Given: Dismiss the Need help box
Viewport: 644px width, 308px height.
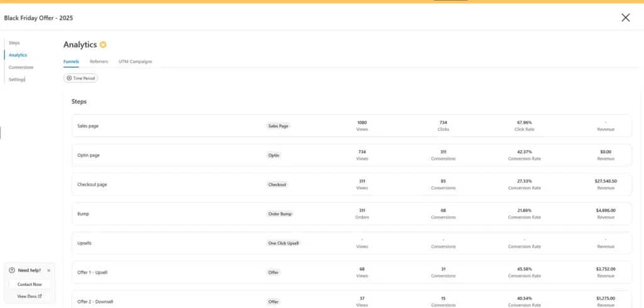Looking at the screenshot, I should pyautogui.click(x=49, y=271).
